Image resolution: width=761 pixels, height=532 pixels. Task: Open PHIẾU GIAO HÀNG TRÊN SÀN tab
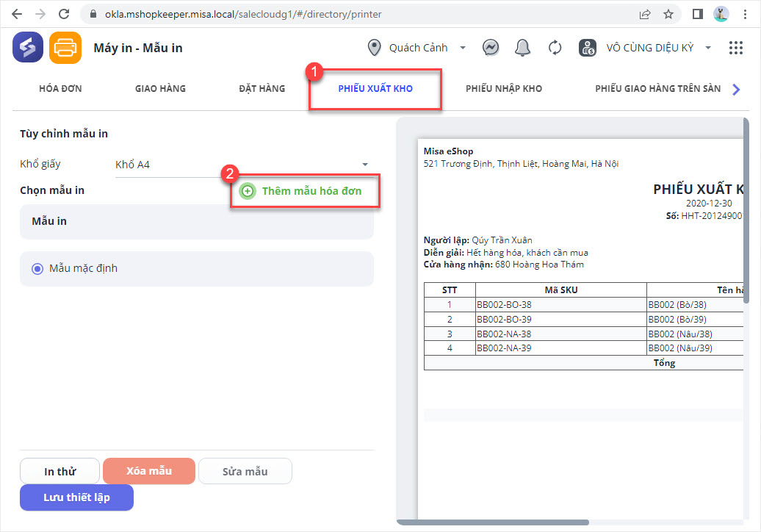[x=657, y=88]
